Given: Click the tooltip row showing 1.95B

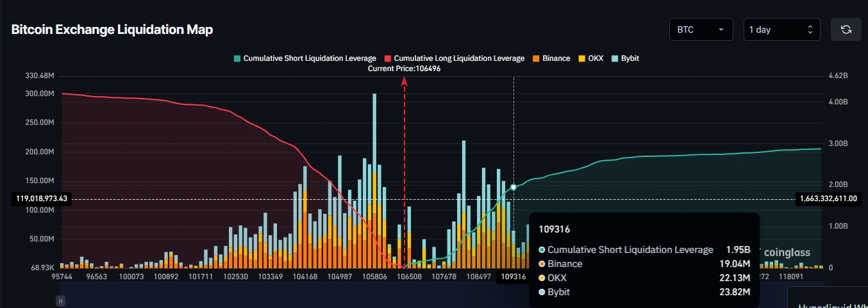Looking at the screenshot, I should (x=644, y=250).
